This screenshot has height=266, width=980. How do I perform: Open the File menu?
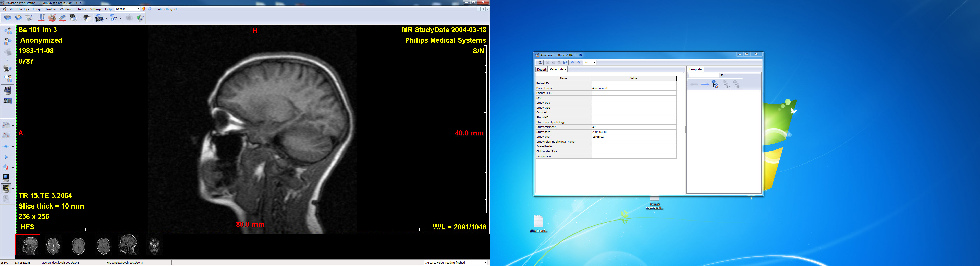point(11,9)
